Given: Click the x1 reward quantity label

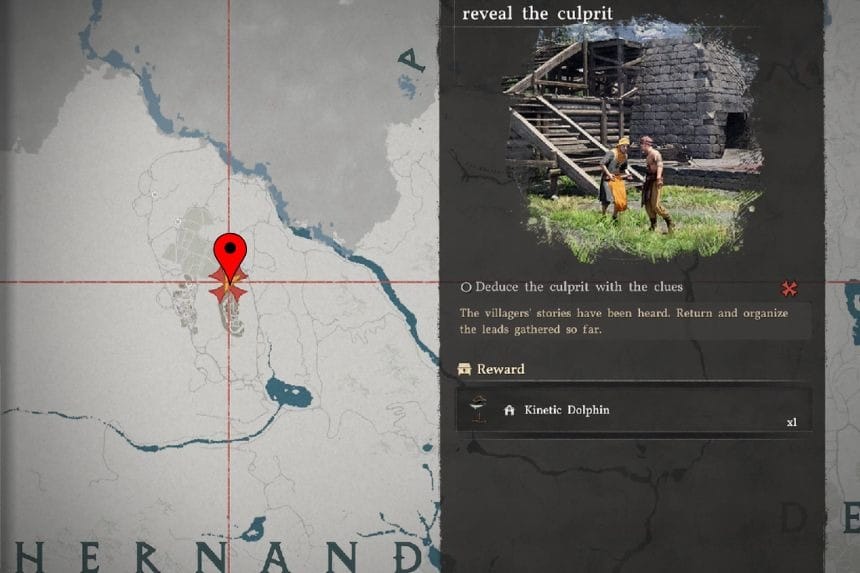Looking at the screenshot, I should tap(791, 422).
